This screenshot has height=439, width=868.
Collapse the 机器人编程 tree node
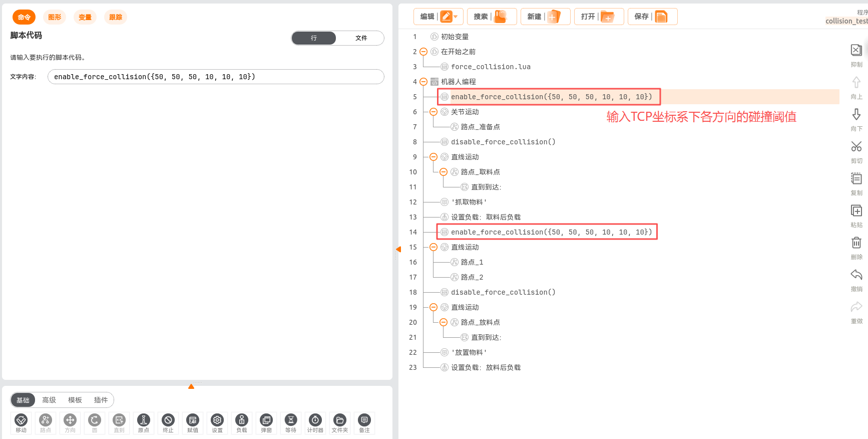(423, 82)
